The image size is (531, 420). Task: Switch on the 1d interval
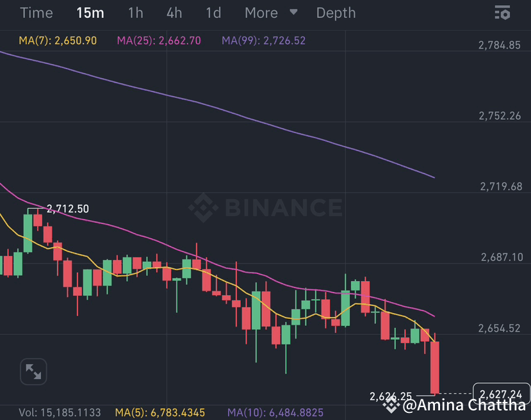tap(212, 13)
